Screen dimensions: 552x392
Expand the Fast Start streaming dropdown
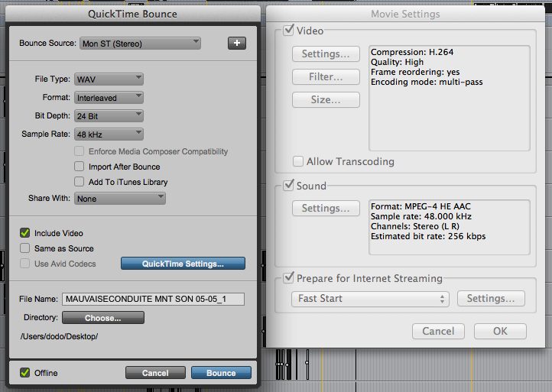coord(369,299)
